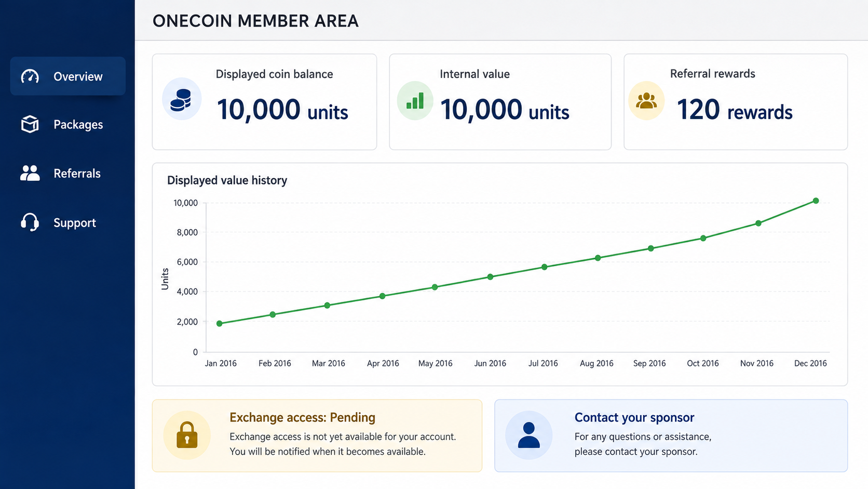The height and width of the screenshot is (489, 868).
Task: Open the Support section
Action: point(67,222)
